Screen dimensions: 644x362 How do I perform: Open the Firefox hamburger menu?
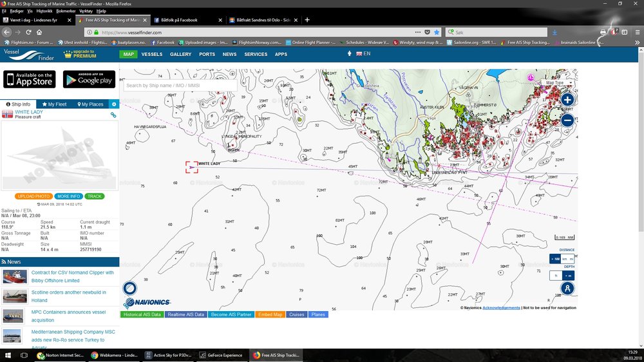click(636, 32)
